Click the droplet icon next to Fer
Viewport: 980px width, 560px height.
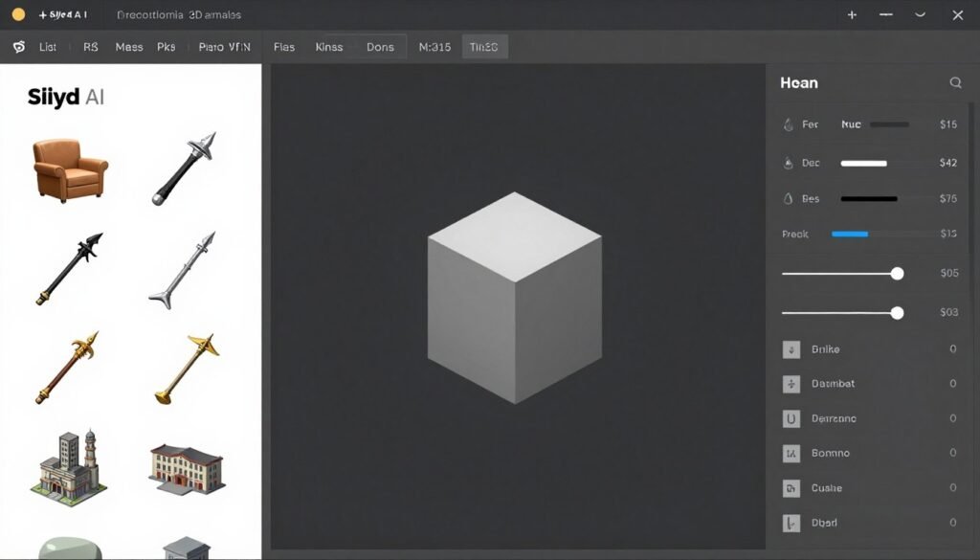[789, 124]
